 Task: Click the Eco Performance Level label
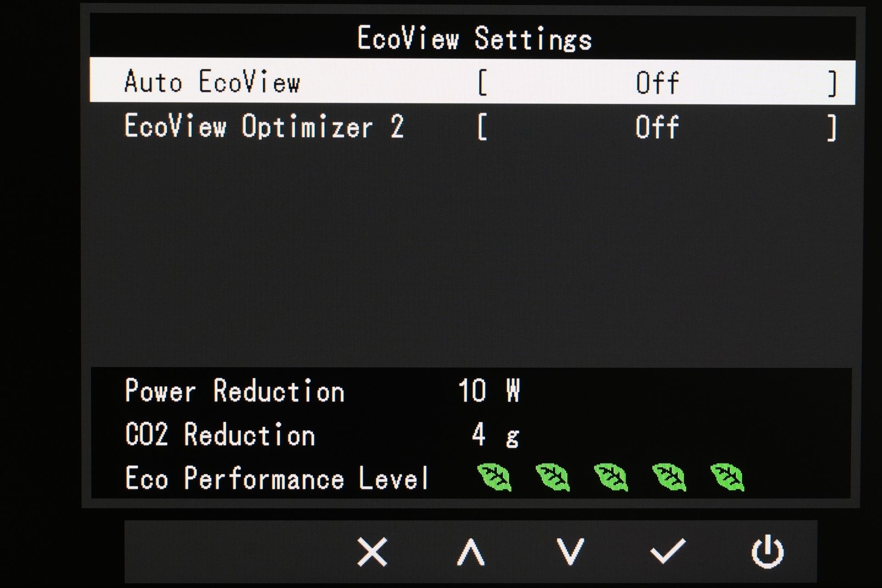pyautogui.click(x=277, y=478)
